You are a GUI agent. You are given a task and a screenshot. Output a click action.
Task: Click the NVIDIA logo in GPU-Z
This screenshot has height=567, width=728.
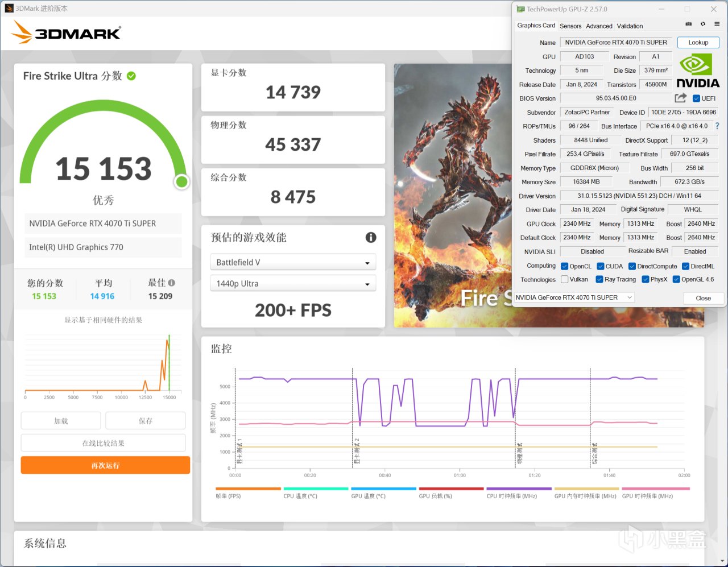698,71
